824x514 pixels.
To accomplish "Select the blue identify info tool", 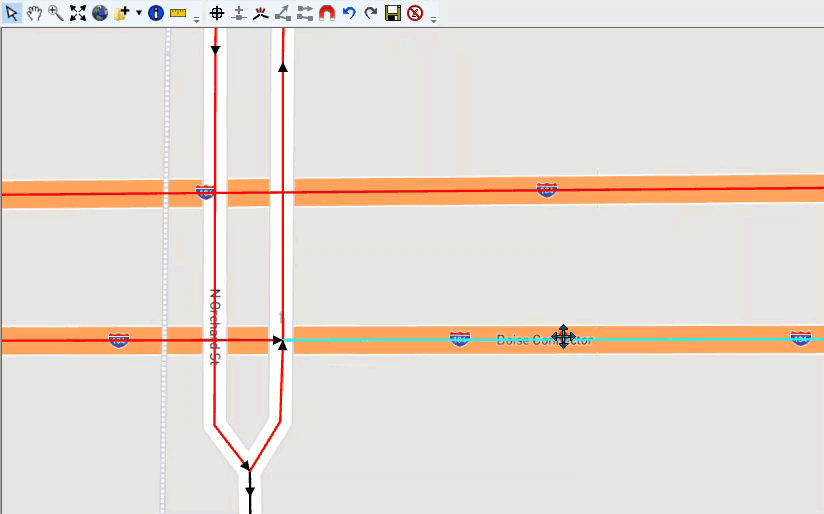I will [156, 13].
